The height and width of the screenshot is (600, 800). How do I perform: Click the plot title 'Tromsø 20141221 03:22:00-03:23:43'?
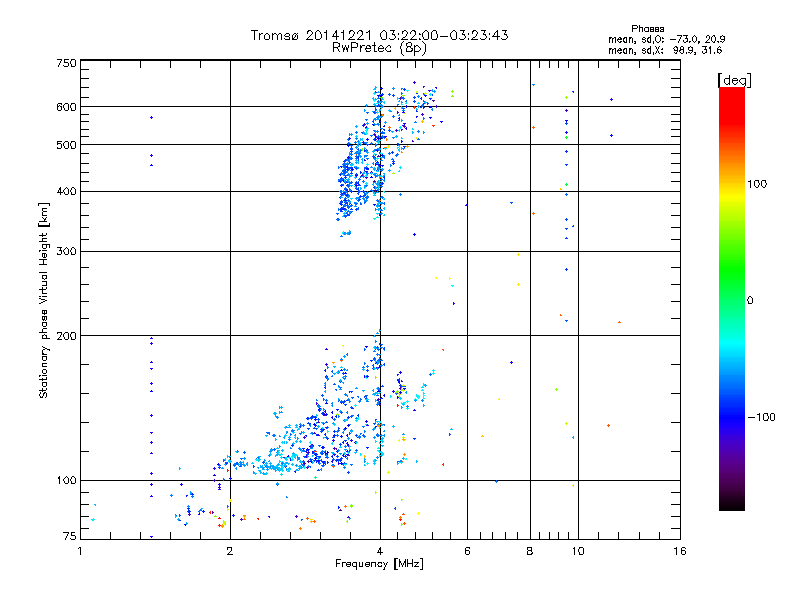tap(379, 35)
